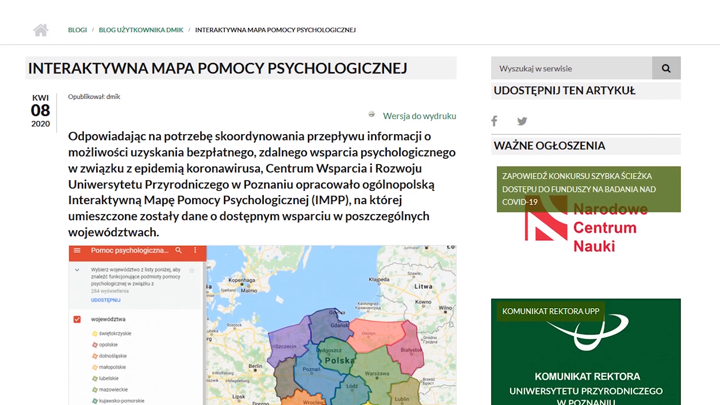Open the BLOGI breadcrumb link

click(x=77, y=30)
